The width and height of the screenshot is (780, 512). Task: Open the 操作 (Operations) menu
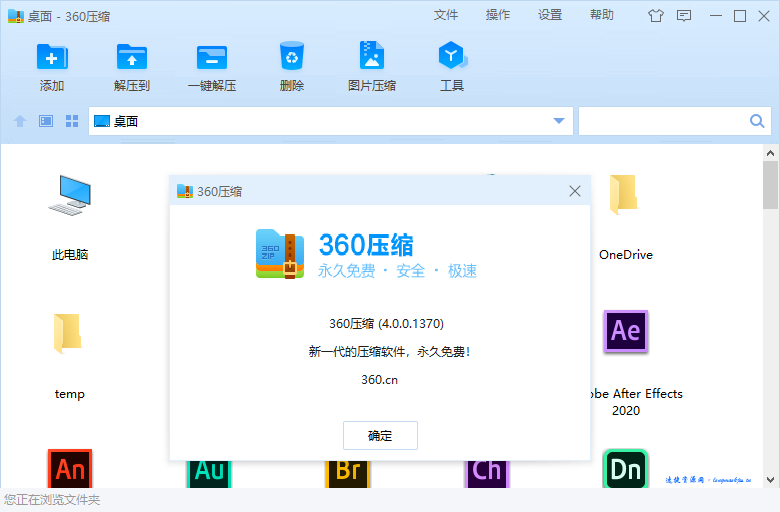tap(497, 15)
